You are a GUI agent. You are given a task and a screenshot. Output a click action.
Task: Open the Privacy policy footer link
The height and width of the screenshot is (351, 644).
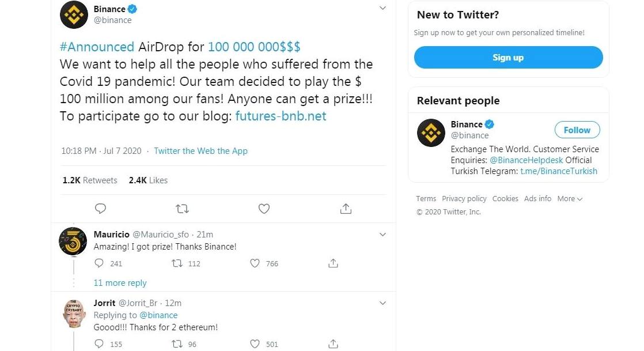[x=464, y=198]
